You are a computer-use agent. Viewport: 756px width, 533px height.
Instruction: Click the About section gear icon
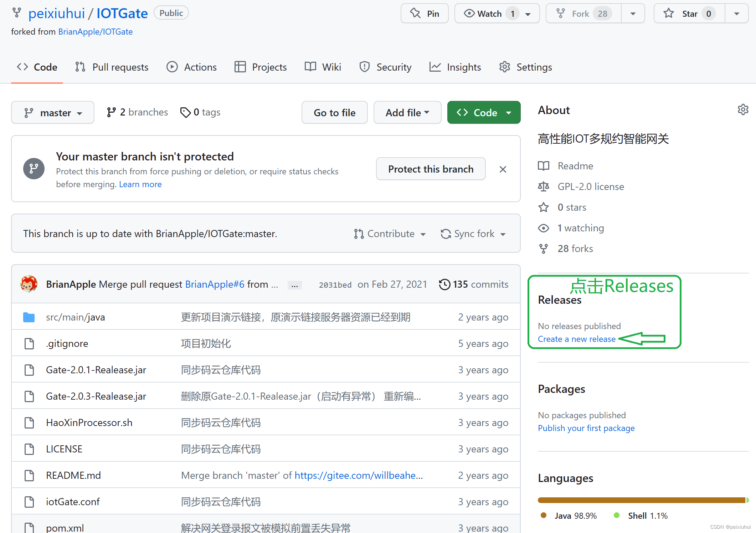pos(743,109)
